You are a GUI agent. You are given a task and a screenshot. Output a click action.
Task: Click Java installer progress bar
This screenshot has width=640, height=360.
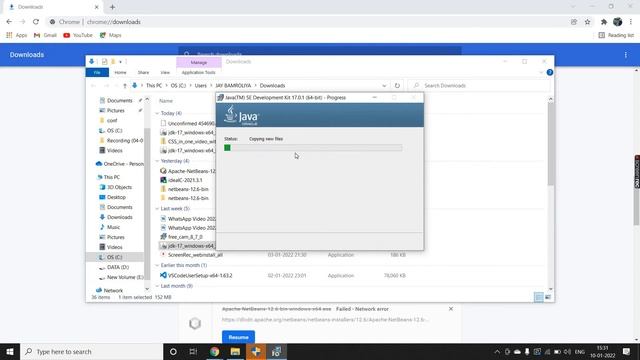click(x=313, y=148)
